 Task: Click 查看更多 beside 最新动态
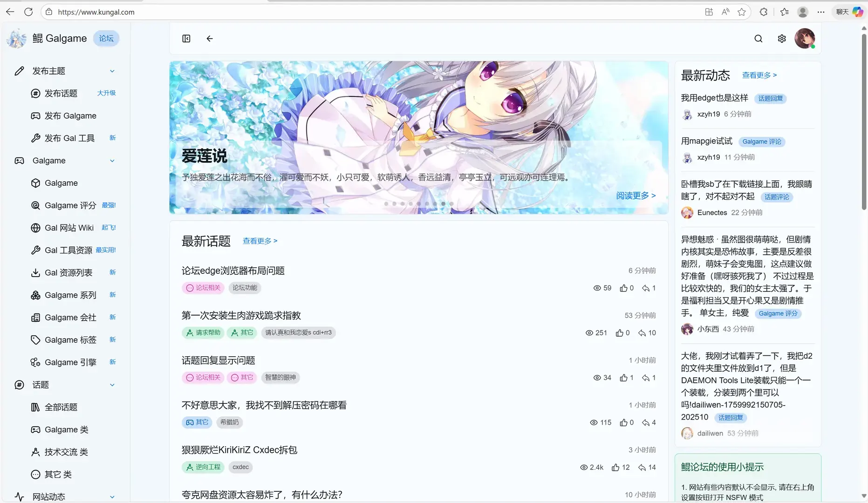tap(759, 75)
